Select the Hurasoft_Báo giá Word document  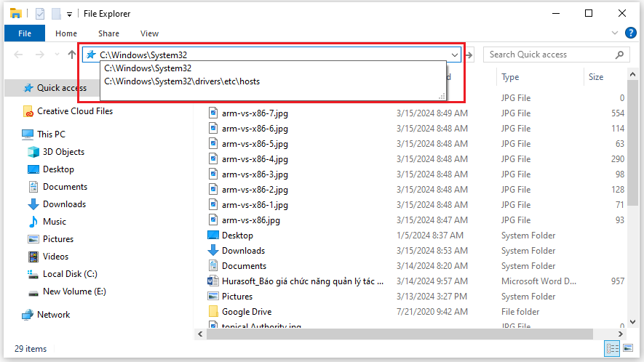[x=303, y=281]
